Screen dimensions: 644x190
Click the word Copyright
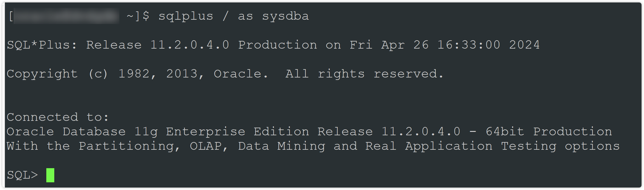click(42, 74)
